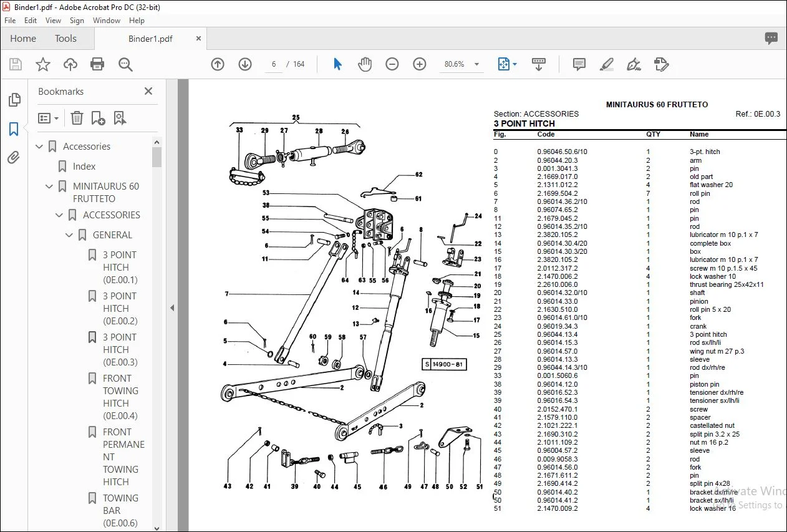Switch to the Tools tab
The width and height of the screenshot is (787, 532).
click(65, 39)
